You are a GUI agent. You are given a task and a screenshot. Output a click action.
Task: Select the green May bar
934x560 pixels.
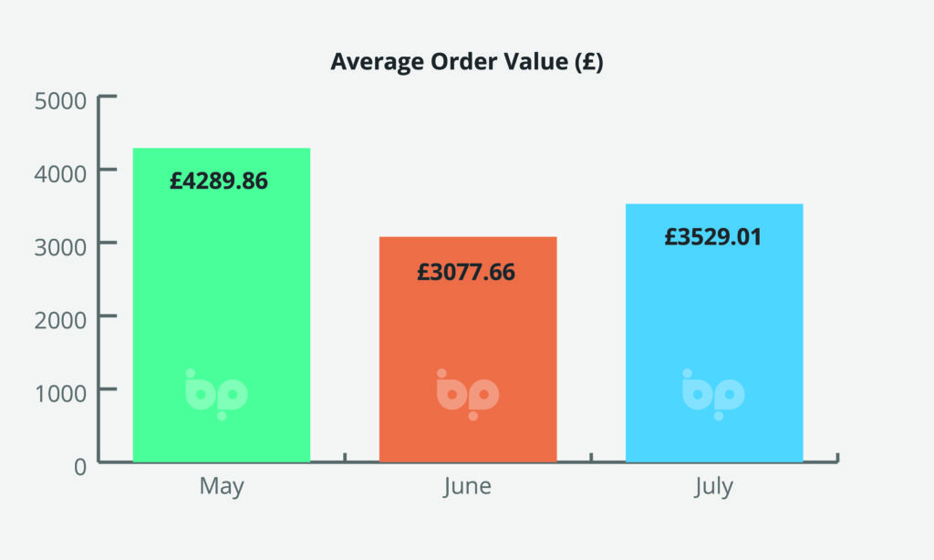[x=222, y=305]
